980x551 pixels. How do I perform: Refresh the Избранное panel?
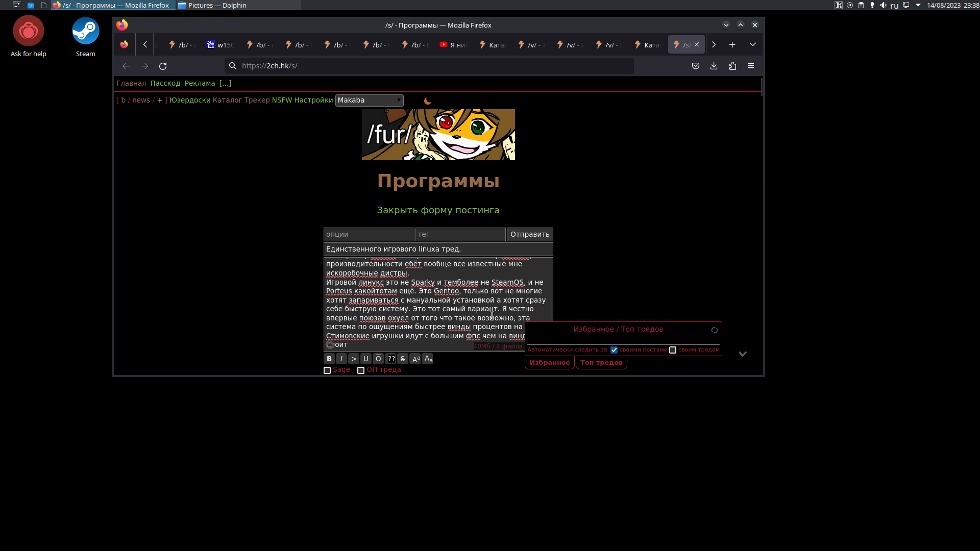coord(714,330)
